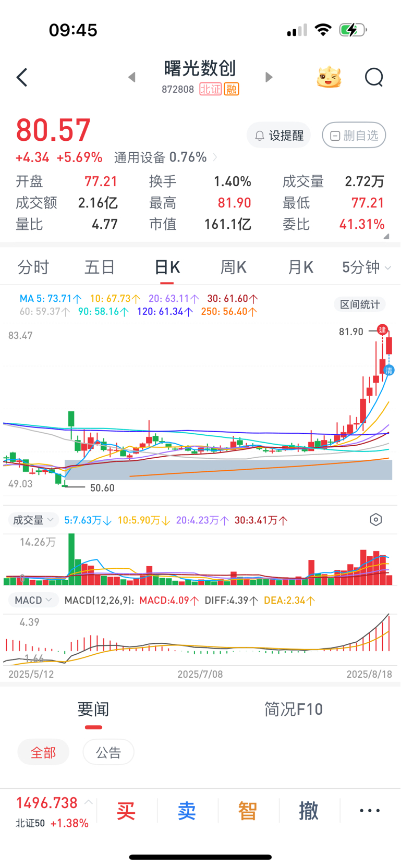The height and width of the screenshot is (868, 401).
Task: Go to next stock arrow
Action: 269,77
